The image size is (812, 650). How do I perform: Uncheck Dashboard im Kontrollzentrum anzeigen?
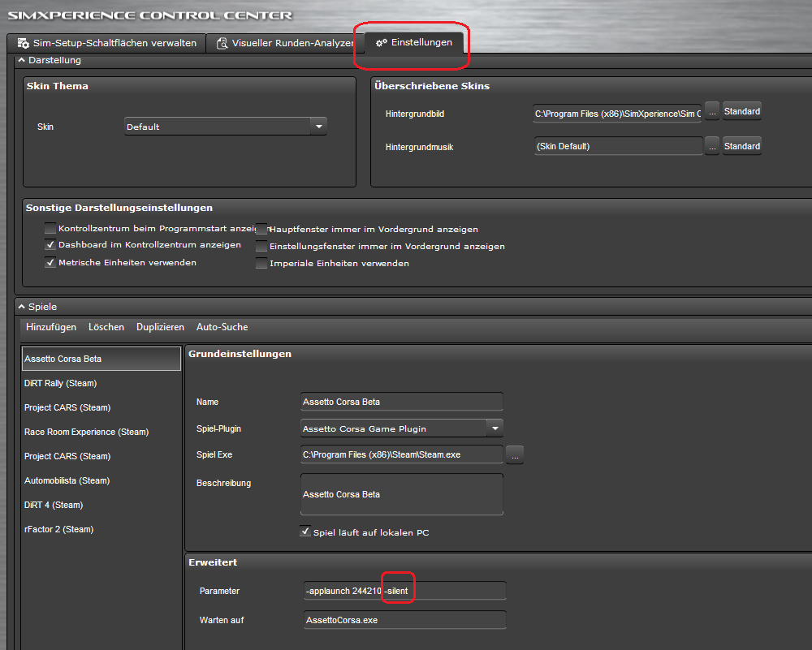point(50,244)
